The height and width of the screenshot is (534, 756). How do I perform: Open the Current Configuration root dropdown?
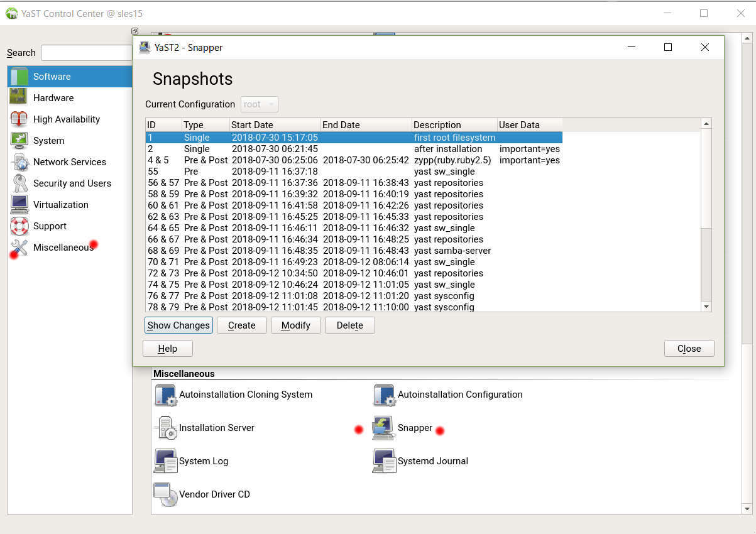pos(259,104)
